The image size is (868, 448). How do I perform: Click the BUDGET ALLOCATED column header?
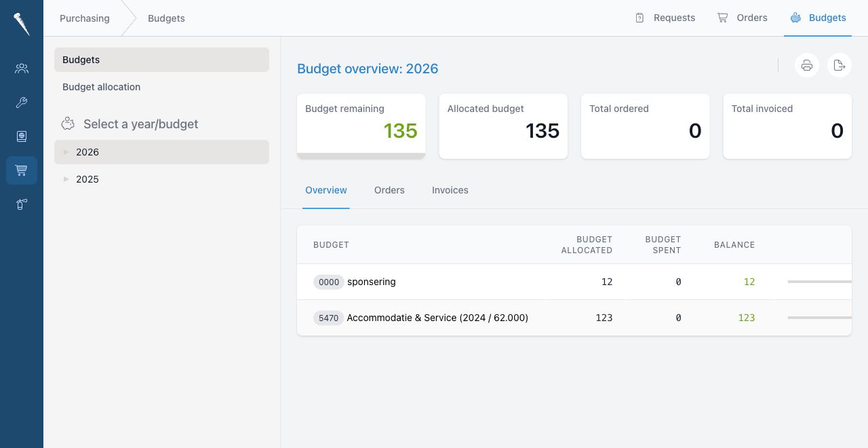587,245
